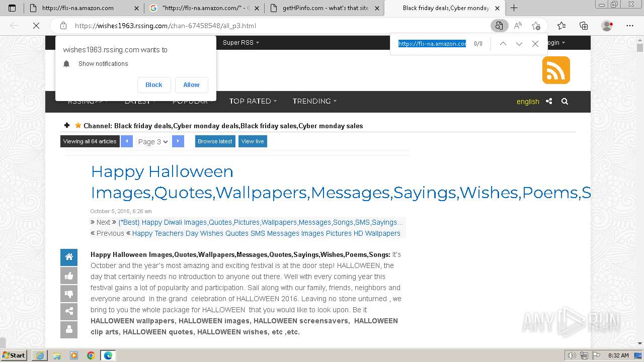Click the user profile sidebar icon
Screen dimensions: 644x362
pos(69,330)
